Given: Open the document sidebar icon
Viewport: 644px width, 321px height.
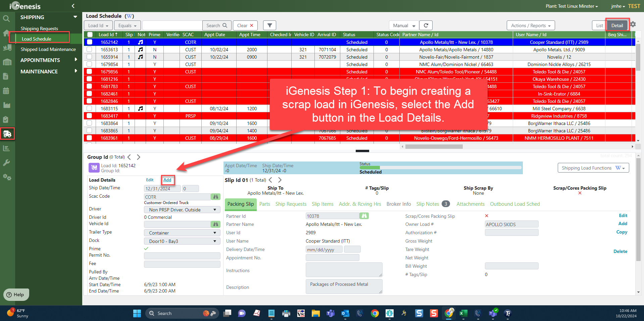Looking at the screenshot, I should coord(5,76).
